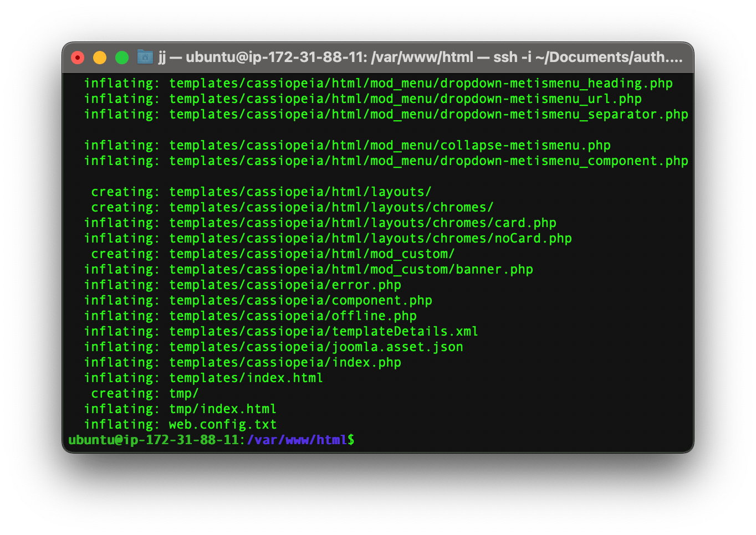Click the chromes/noCard.php line
Screen dimensions: 756x535
pos(328,239)
